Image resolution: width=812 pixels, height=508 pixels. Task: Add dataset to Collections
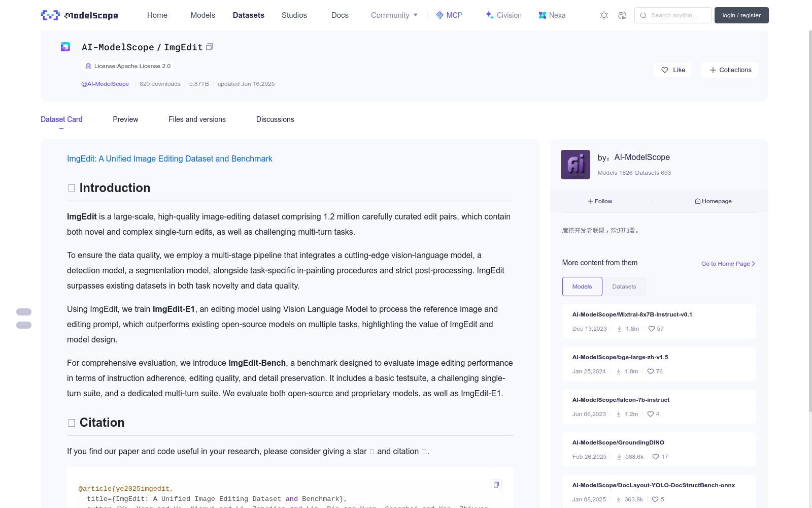(730, 70)
